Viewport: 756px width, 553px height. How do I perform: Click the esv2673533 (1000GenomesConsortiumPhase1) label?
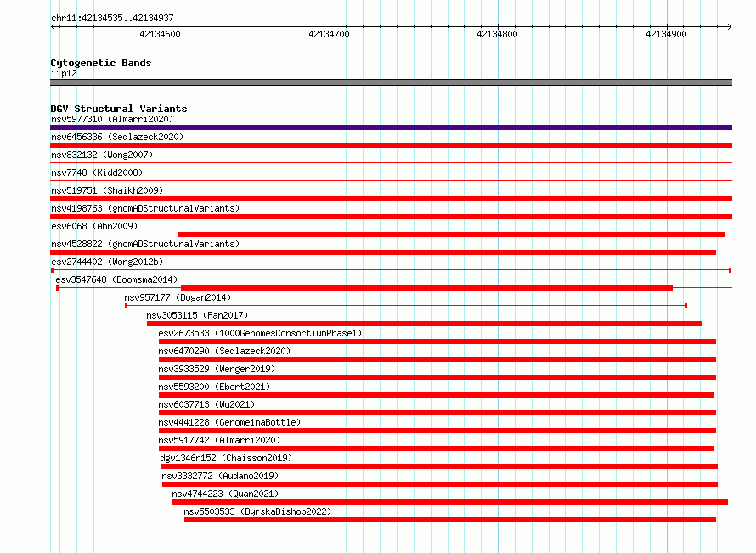click(260, 333)
